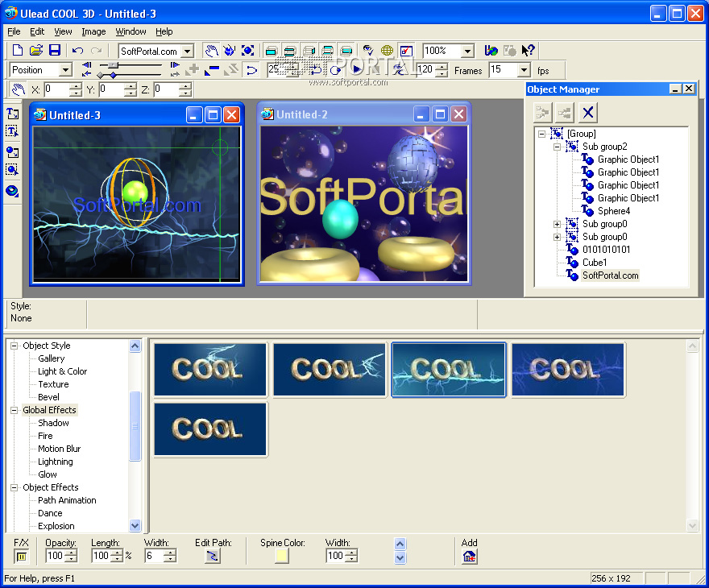The width and height of the screenshot is (709, 588).
Task: Play the animation
Action: click(x=356, y=69)
